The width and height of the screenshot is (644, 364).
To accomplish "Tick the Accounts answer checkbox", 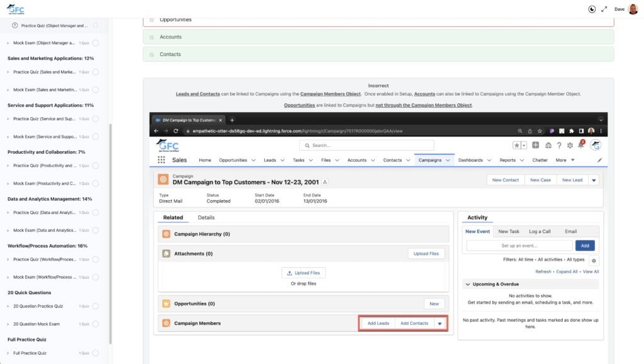I will point(152,37).
